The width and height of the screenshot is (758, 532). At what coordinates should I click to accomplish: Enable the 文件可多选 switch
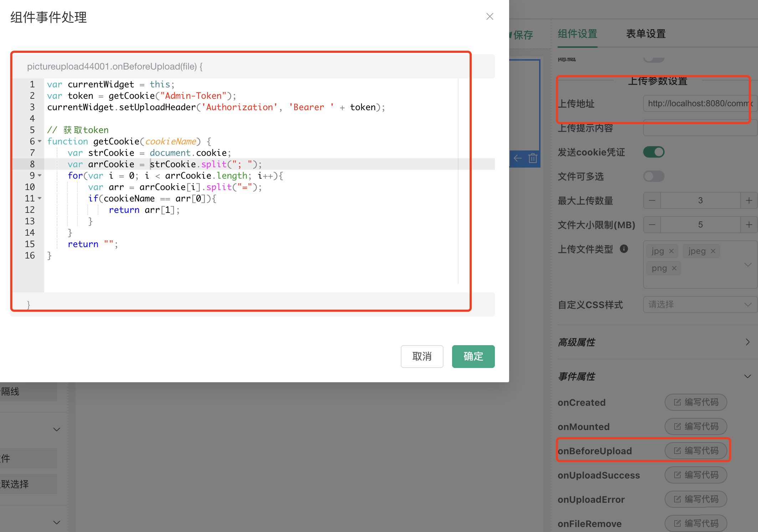click(654, 176)
